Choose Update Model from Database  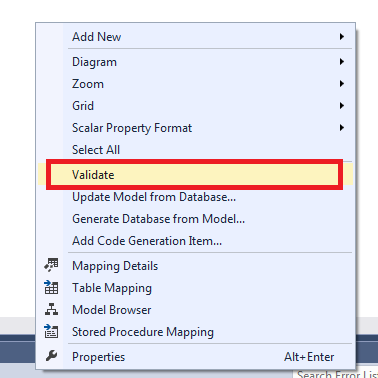(154, 197)
